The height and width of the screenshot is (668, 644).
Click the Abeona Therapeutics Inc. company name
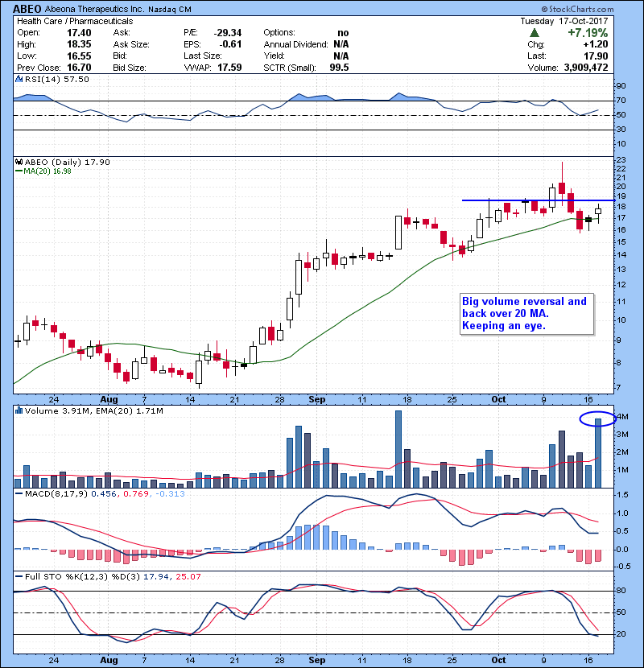[x=95, y=9]
